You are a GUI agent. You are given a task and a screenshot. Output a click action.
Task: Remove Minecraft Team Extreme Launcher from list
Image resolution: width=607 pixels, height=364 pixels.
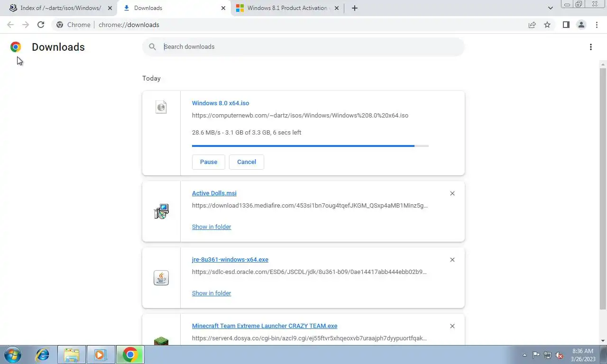click(452, 326)
